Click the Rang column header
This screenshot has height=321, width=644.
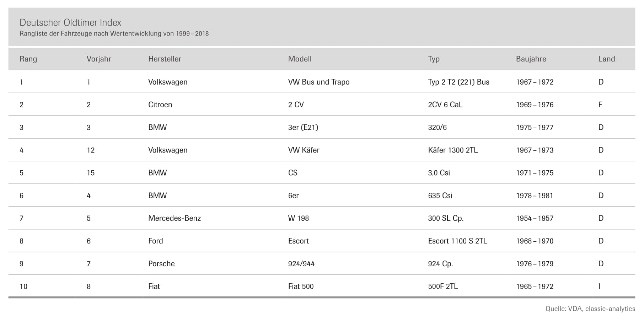[28, 59]
